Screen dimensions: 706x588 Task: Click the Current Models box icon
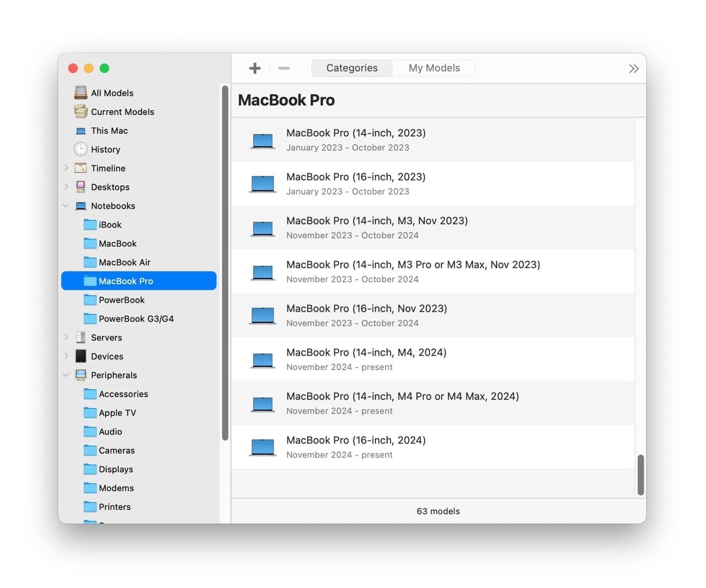click(x=81, y=111)
